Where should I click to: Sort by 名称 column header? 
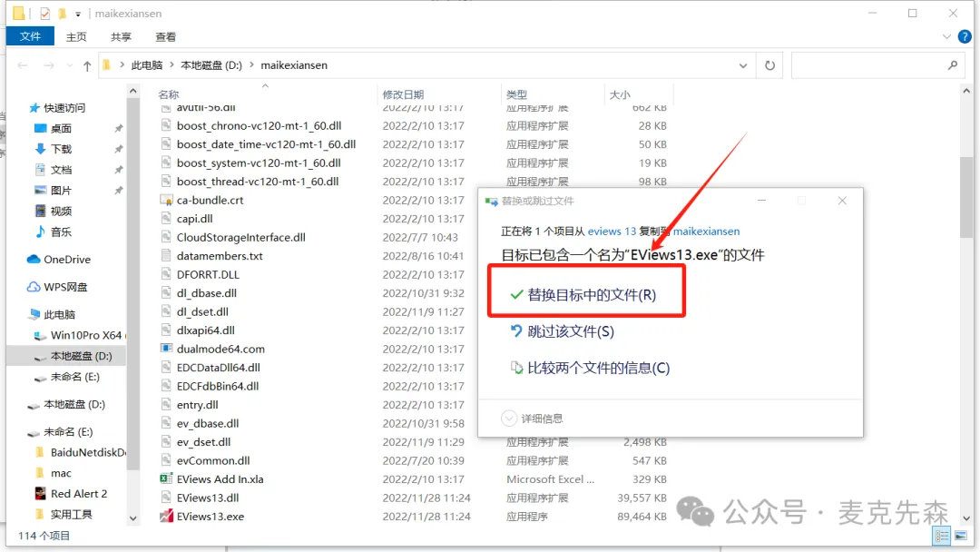coord(169,94)
